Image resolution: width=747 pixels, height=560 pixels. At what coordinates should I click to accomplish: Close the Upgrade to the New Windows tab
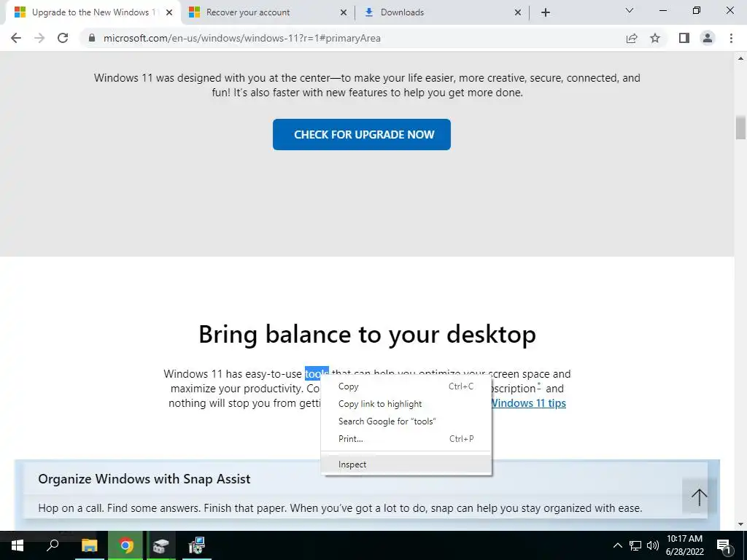click(169, 12)
